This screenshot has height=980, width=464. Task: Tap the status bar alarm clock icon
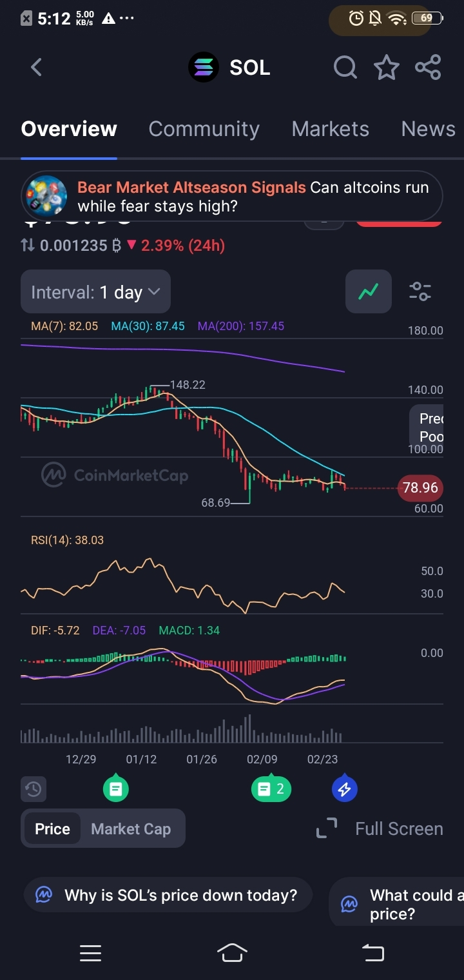coord(356,19)
